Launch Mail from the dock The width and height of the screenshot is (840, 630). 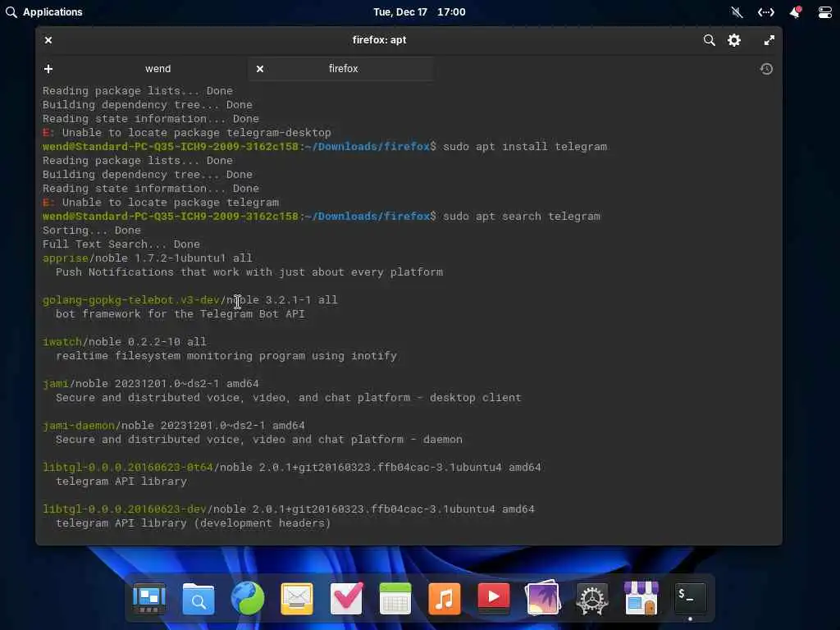tap(297, 598)
